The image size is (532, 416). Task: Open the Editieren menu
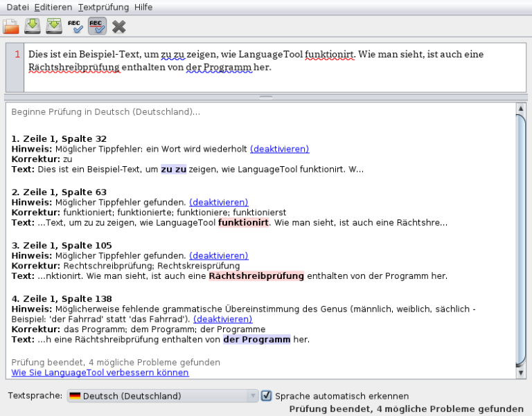pyautogui.click(x=53, y=7)
